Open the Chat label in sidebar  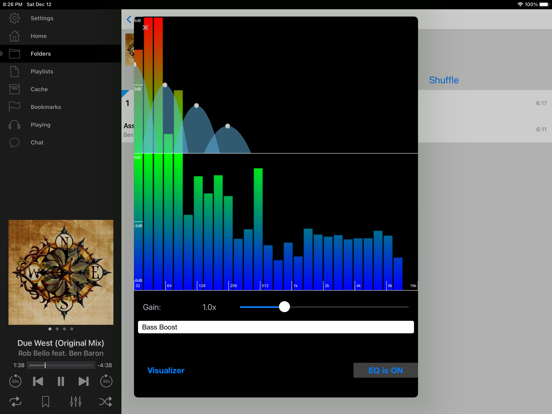tap(37, 143)
